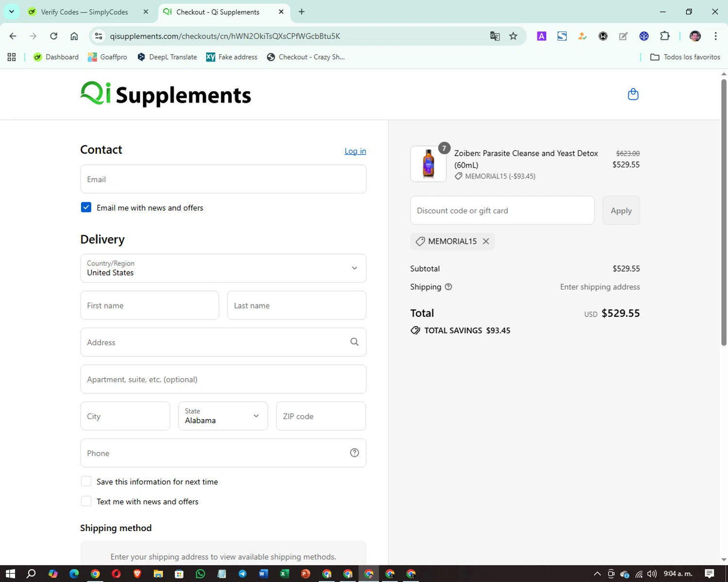Viewport: 728px width, 582px height.
Task: Click the Apartment, suite, etc. field
Action: coord(223,379)
